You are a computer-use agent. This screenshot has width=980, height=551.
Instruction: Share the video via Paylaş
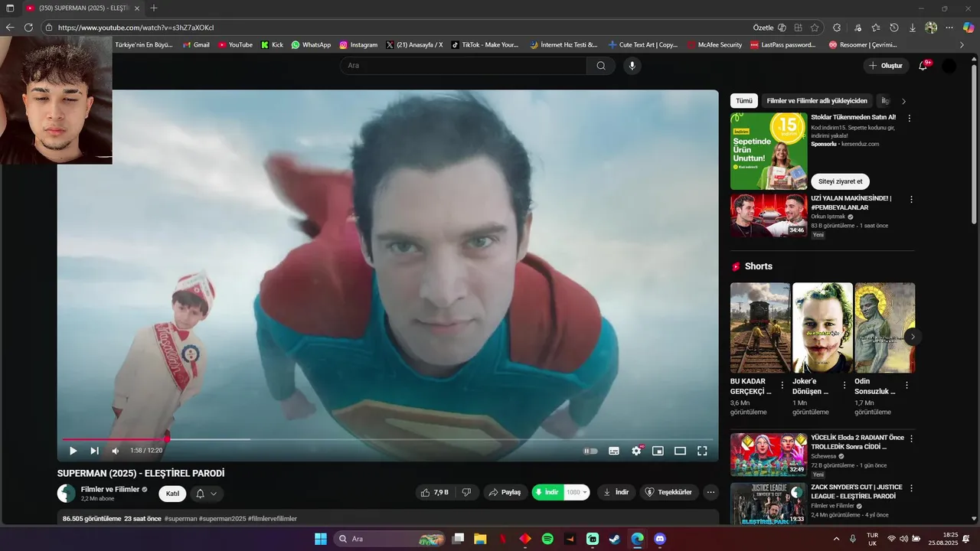(x=505, y=492)
